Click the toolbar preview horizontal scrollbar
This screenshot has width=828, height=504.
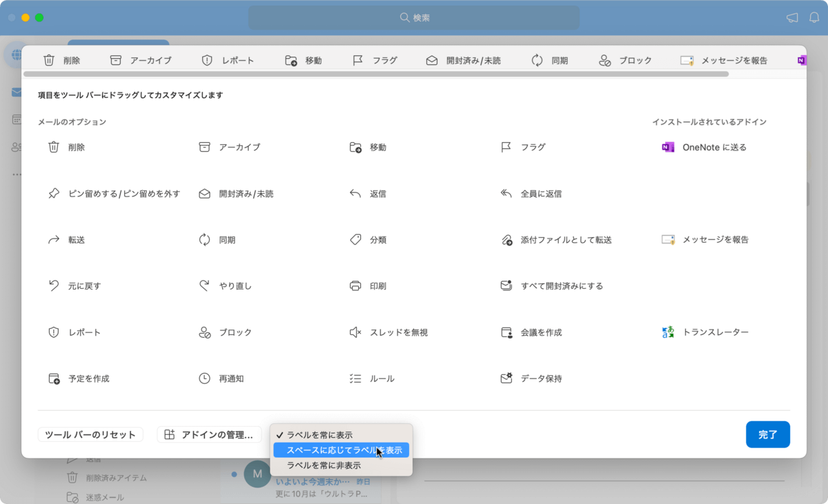point(376,73)
